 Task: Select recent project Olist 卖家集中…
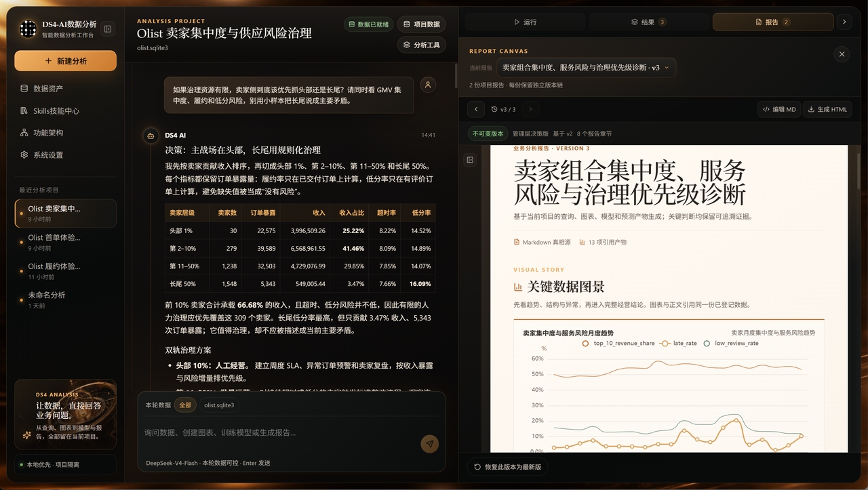click(65, 213)
